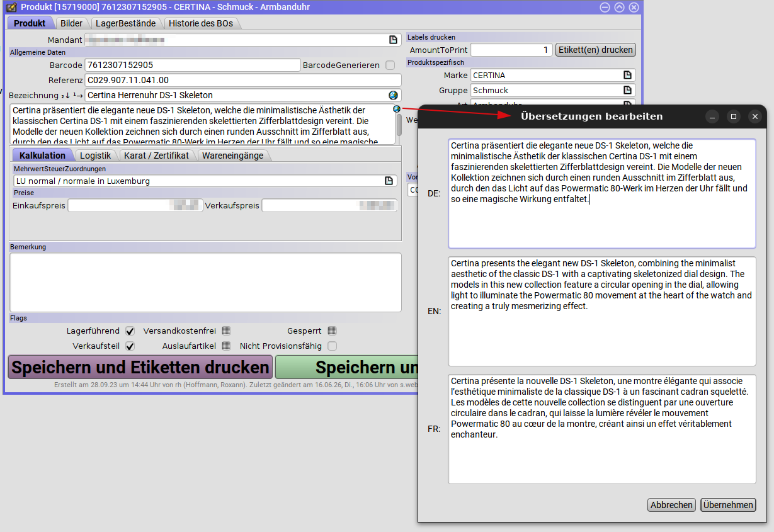Click into the Einkaufspreis field
774x532 pixels.
click(135, 206)
